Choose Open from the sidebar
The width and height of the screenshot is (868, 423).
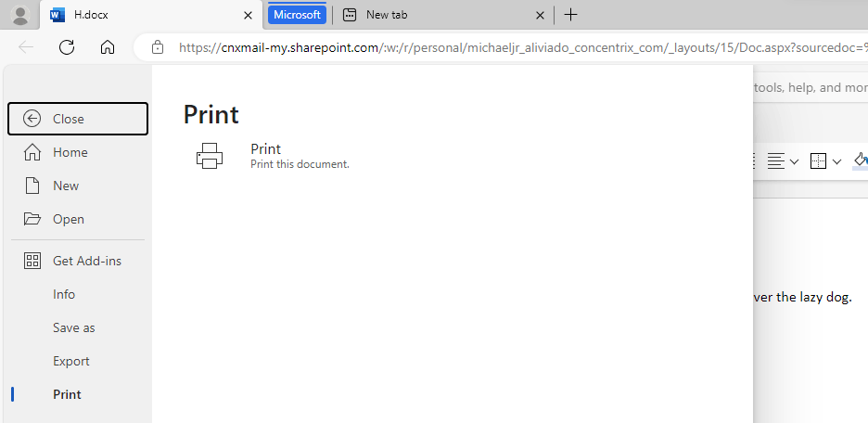(78, 219)
